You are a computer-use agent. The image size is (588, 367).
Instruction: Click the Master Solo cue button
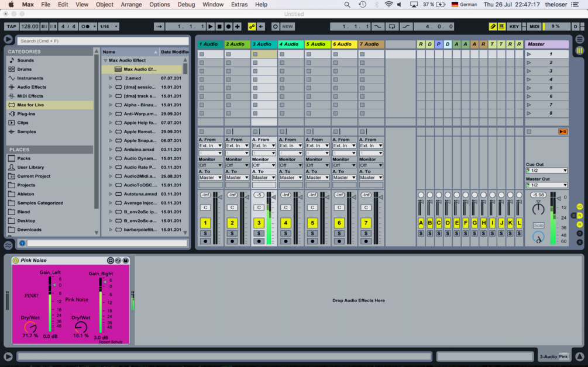538,226
